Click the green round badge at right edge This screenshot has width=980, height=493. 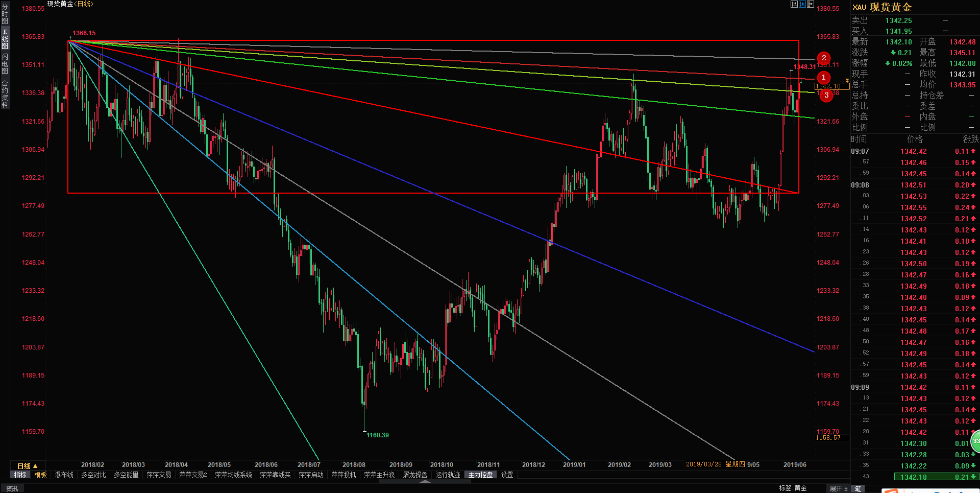975,440
